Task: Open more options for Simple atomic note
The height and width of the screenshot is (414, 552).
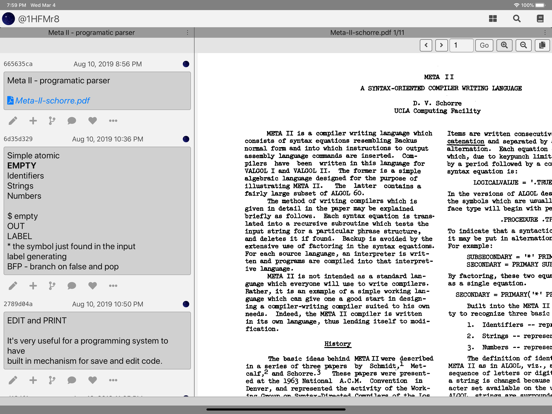Action: 113,286
